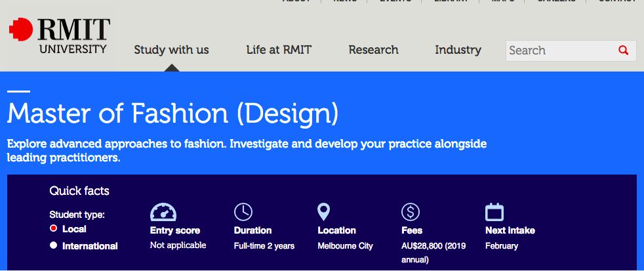The width and height of the screenshot is (644, 271).
Task: Click the Master of Fashion (Design) heading
Action: 172,114
